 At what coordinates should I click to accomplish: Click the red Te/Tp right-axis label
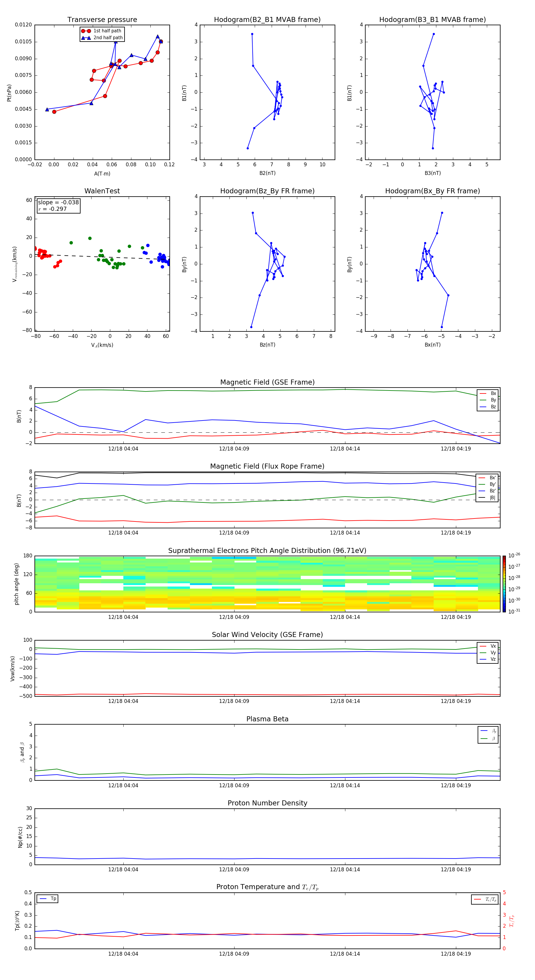point(512,921)
